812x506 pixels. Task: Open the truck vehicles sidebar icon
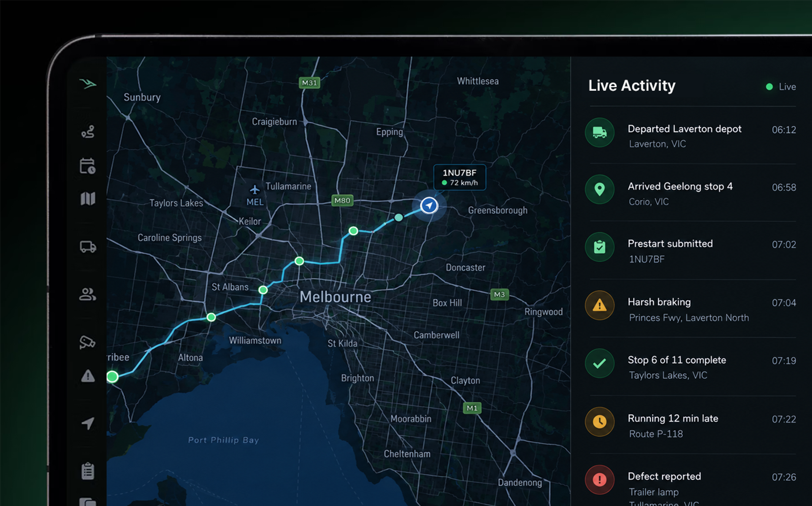click(88, 247)
